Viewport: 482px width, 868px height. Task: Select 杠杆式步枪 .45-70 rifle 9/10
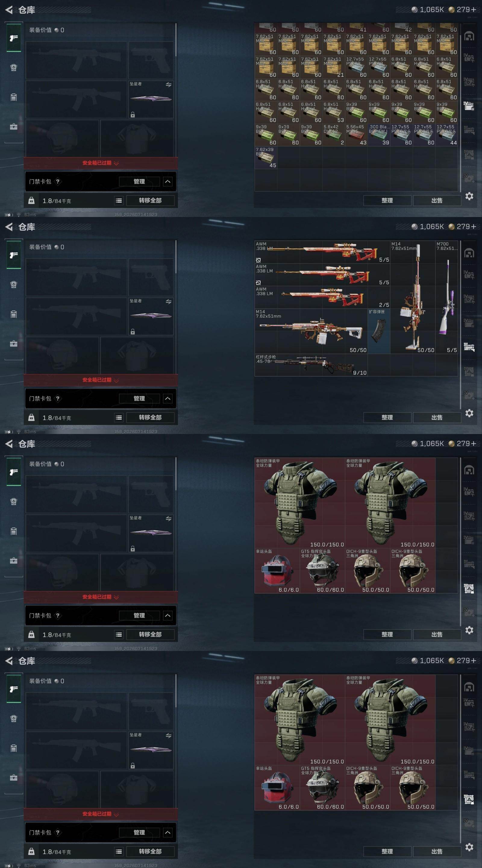pyautogui.click(x=311, y=365)
